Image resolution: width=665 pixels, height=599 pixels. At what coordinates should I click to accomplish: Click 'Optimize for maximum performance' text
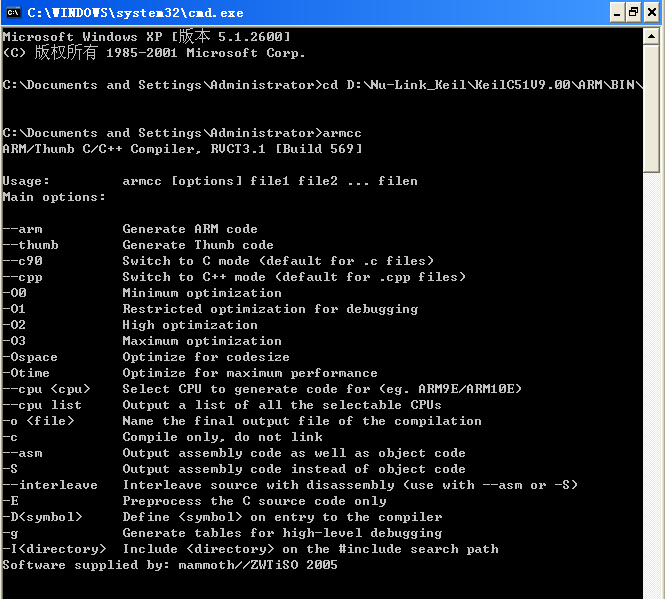250,373
